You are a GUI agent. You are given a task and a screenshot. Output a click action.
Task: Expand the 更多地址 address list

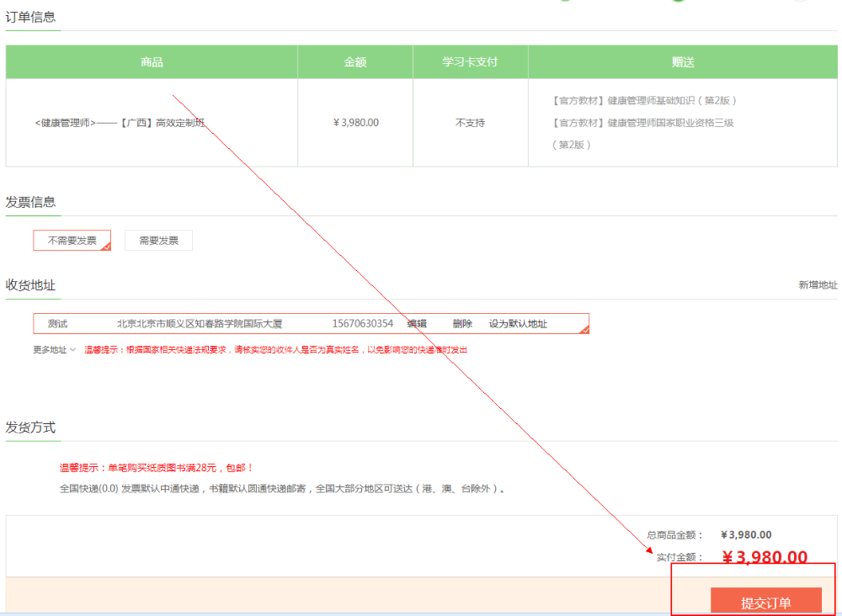pyautogui.click(x=50, y=349)
